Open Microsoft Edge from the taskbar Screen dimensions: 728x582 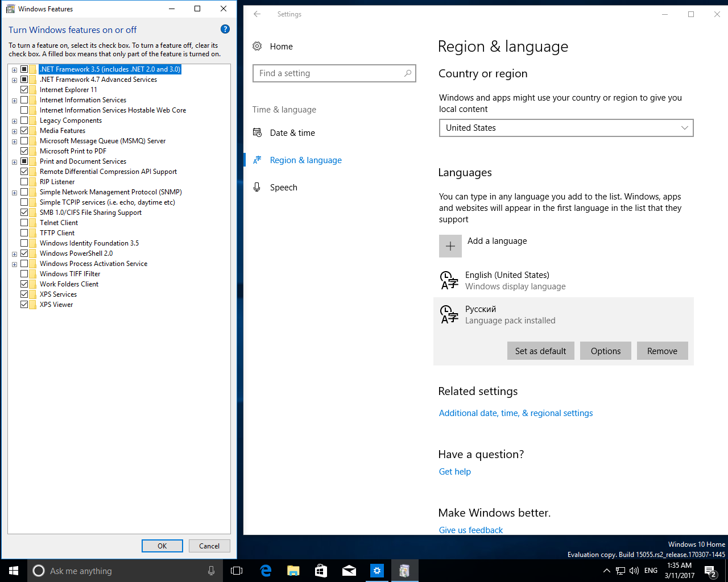pyautogui.click(x=266, y=571)
